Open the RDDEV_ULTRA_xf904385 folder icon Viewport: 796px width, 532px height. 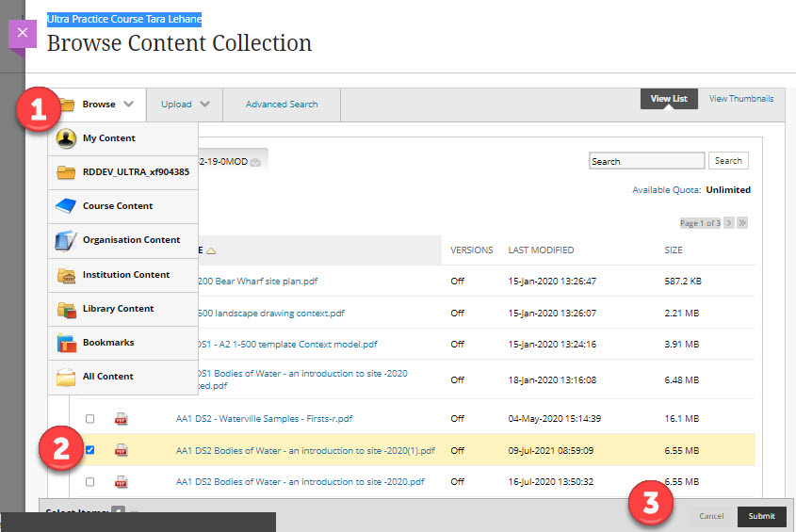[66, 172]
